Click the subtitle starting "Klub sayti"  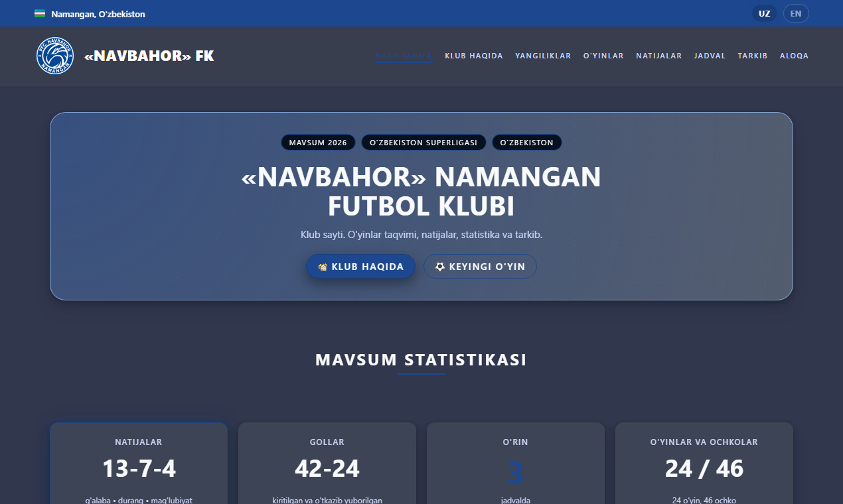421,235
